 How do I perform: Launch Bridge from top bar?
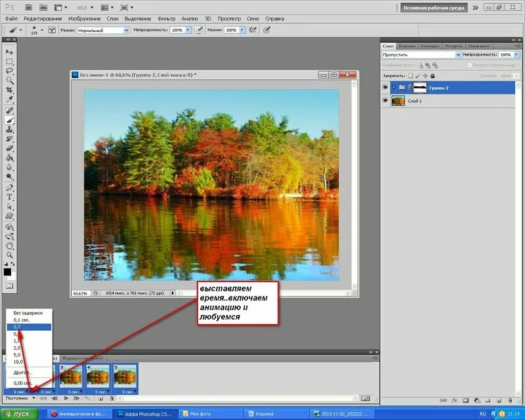pyautogui.click(x=29, y=7)
